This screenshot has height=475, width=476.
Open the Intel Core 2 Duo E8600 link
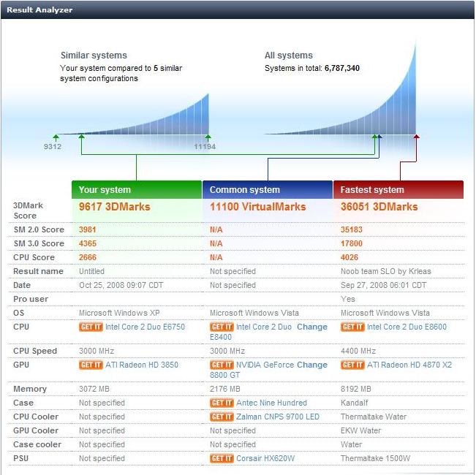point(407,327)
